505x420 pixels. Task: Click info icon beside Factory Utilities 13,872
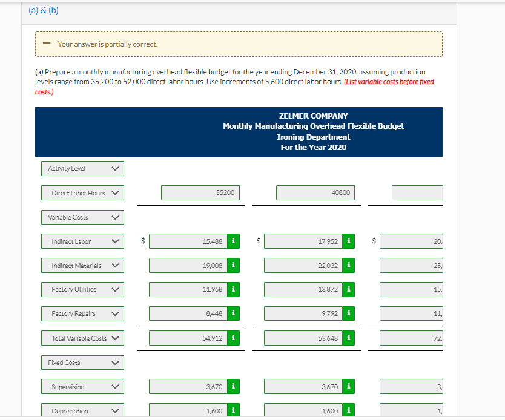tap(349, 289)
